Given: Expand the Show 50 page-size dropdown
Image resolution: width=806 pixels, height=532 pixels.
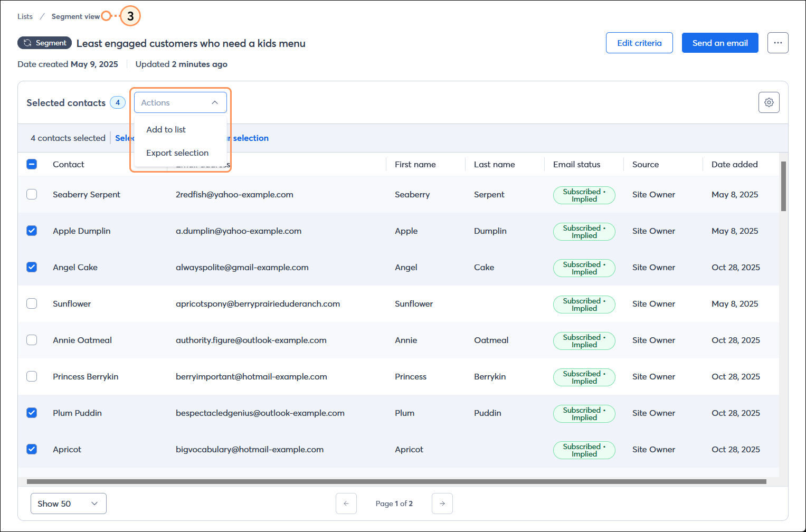Looking at the screenshot, I should 68,503.
